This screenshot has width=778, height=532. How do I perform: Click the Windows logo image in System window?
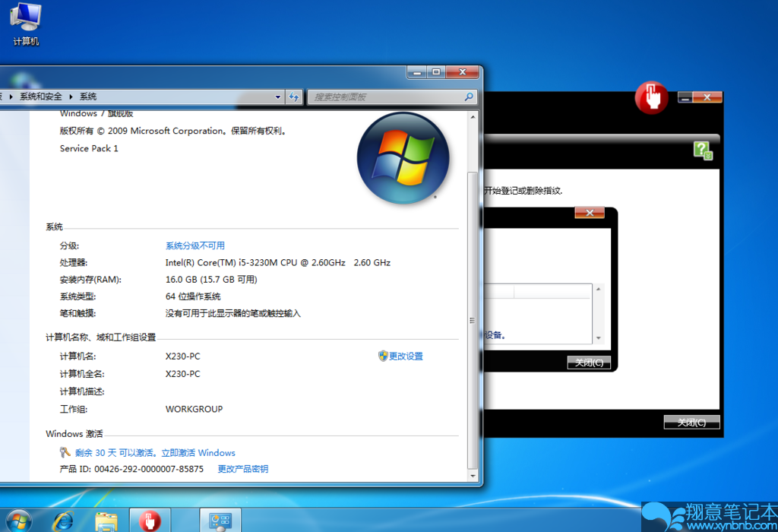point(403,158)
